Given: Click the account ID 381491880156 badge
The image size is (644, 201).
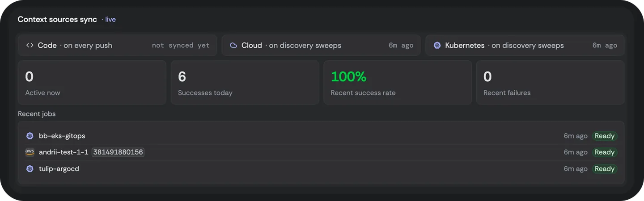Looking at the screenshot, I should pos(118,152).
